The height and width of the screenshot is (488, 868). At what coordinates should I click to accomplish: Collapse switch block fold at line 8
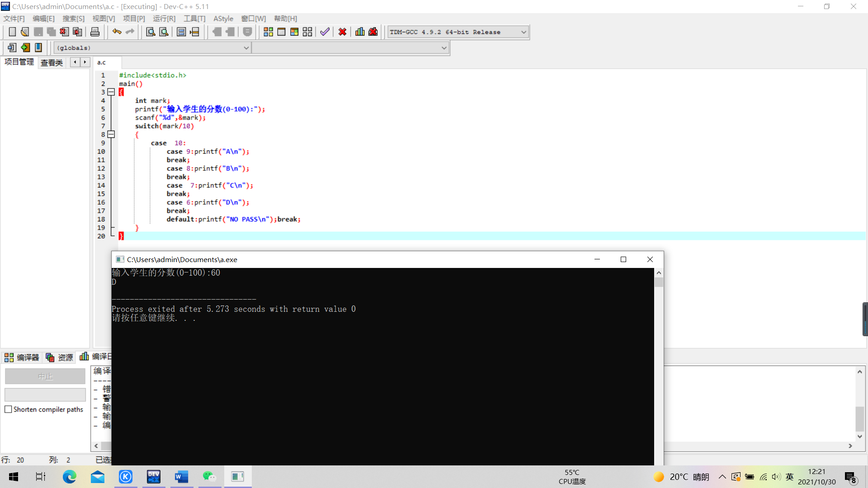coord(111,135)
